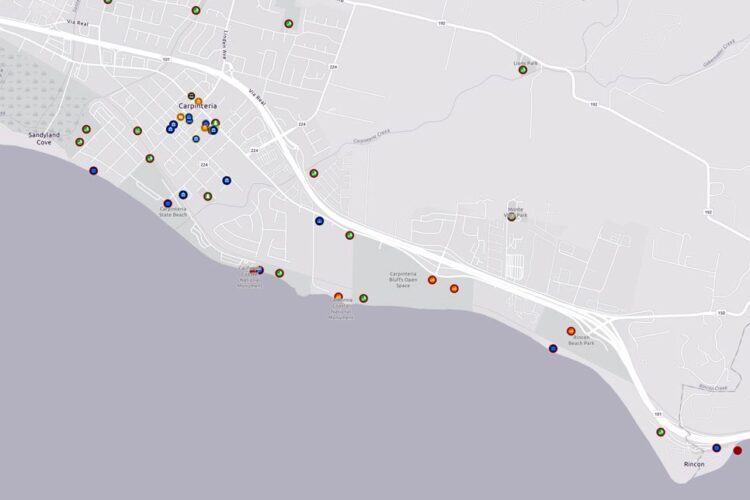Viewport: 750px width, 500px height.
Task: Open the black marker above the Carpinteria label
Action: tap(191, 95)
